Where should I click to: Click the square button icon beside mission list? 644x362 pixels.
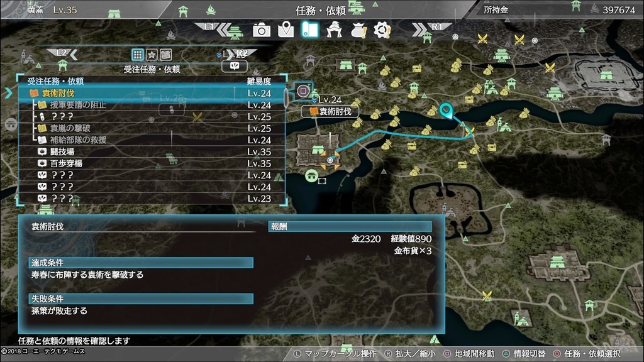click(303, 90)
